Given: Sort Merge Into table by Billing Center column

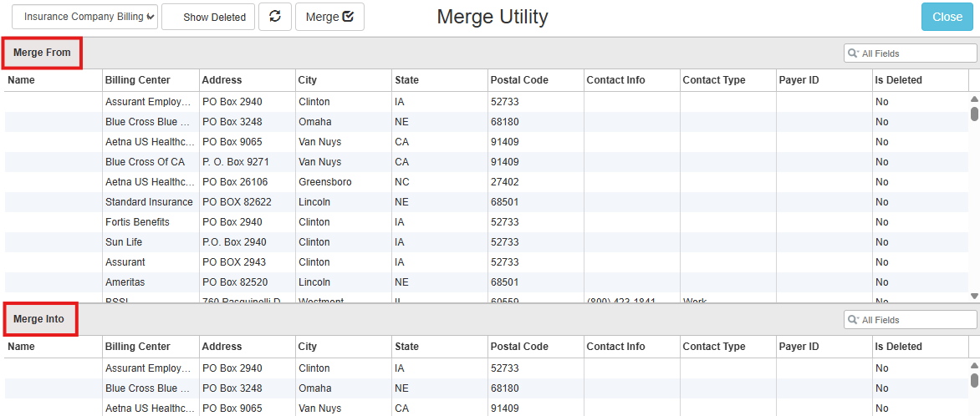Looking at the screenshot, I should pos(151,347).
